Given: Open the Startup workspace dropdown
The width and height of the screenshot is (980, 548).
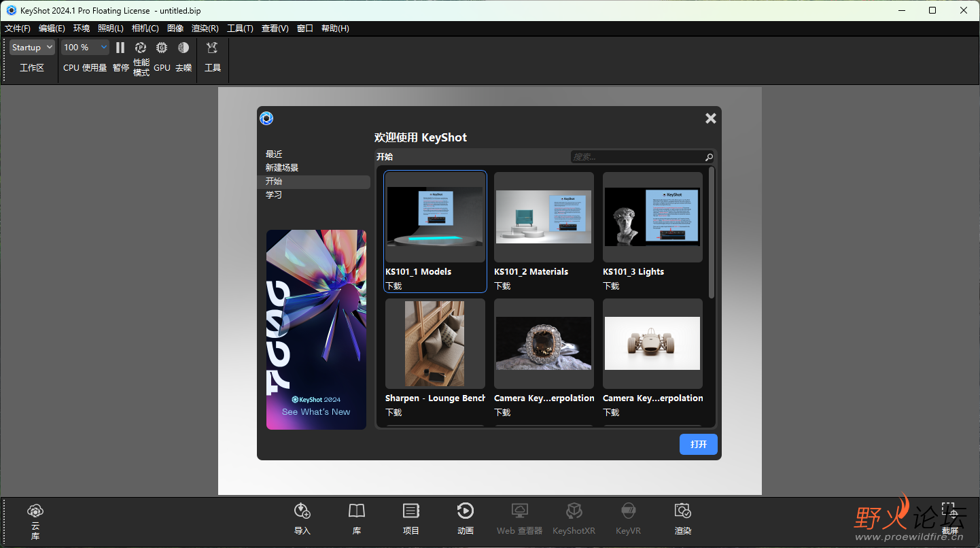Looking at the screenshot, I should coord(32,48).
